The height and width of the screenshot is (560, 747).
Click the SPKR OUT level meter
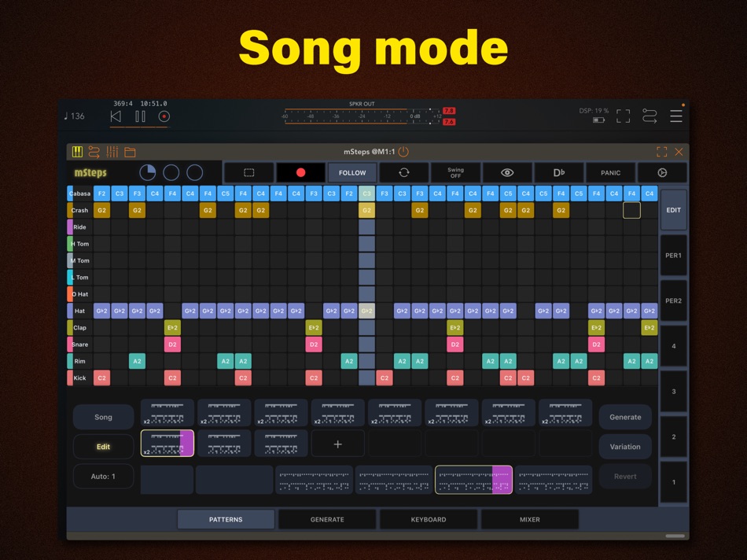coord(363,116)
